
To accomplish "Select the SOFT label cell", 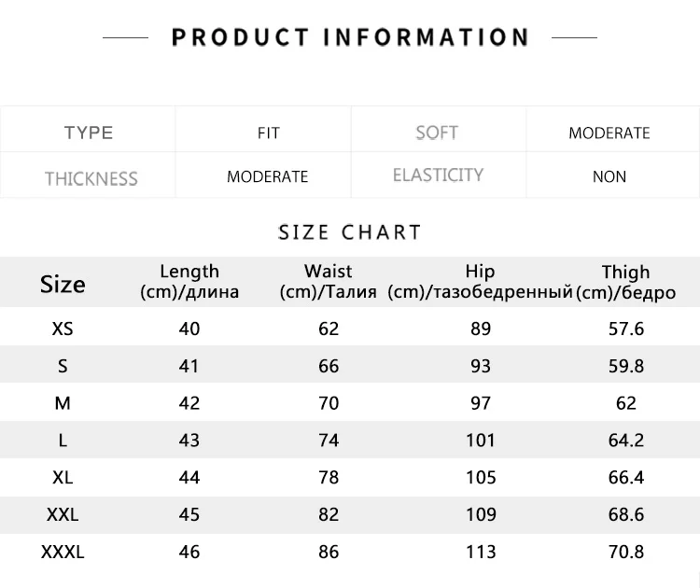I will pos(437,133).
